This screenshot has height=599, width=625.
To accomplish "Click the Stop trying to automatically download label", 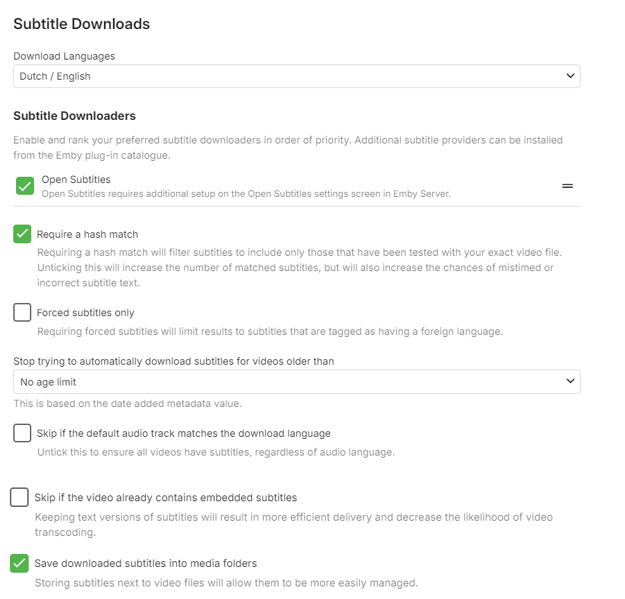I will 173,361.
